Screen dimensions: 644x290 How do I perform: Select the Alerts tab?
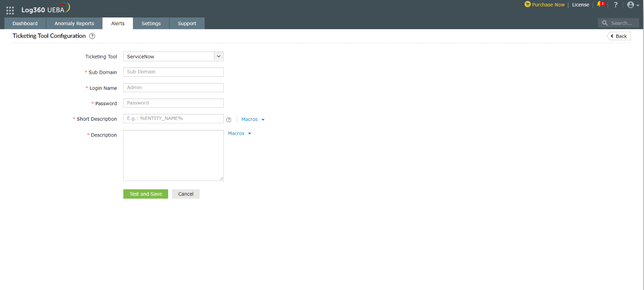coord(118,24)
